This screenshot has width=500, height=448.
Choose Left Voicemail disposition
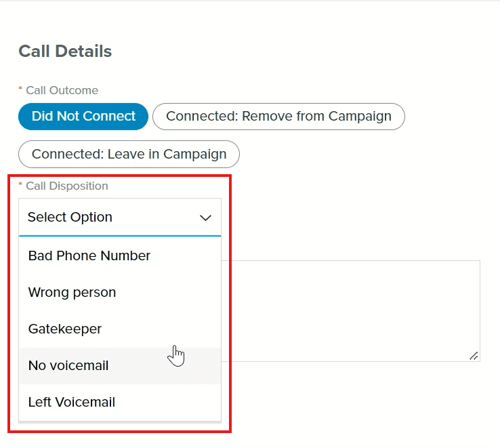[x=72, y=403]
